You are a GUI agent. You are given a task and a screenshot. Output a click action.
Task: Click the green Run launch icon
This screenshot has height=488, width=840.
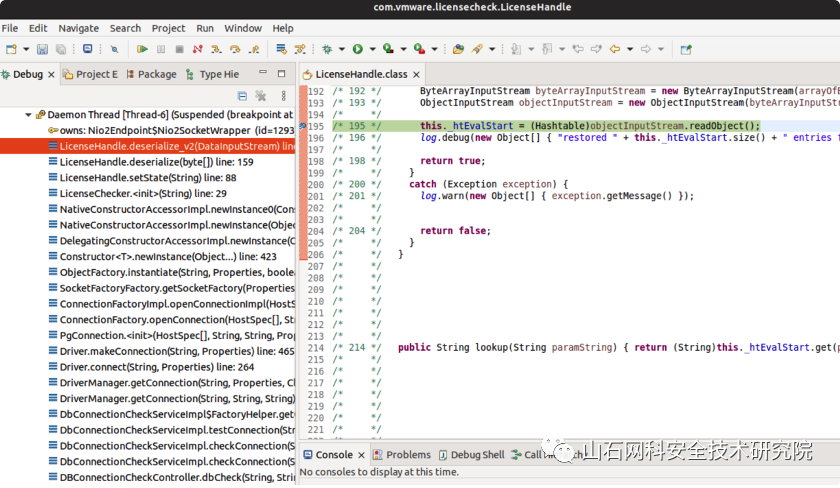pos(358,49)
